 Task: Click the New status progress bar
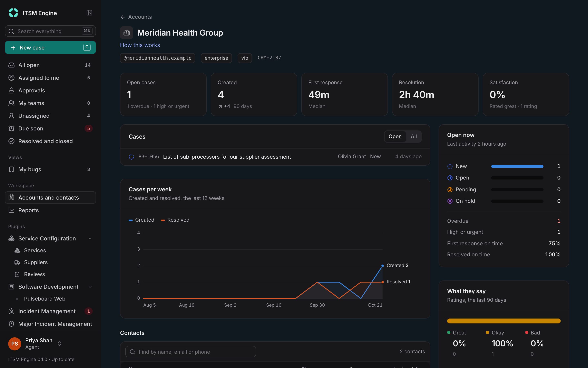[517, 166]
